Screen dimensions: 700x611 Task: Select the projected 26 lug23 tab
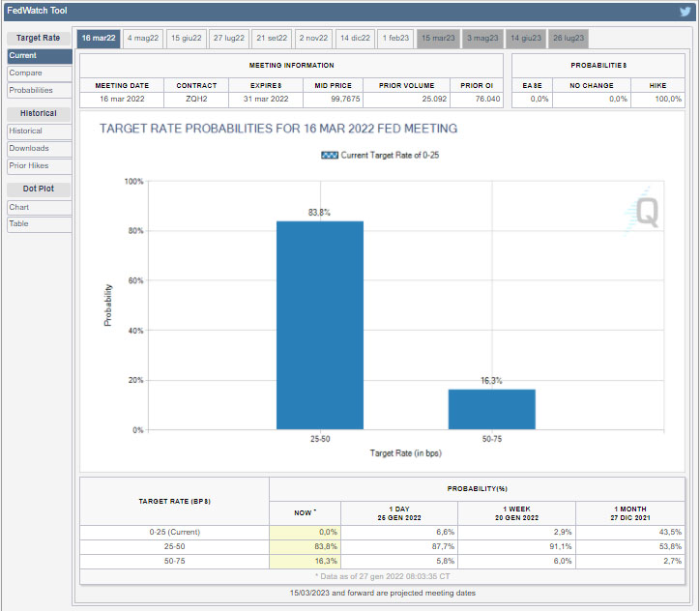pos(569,38)
